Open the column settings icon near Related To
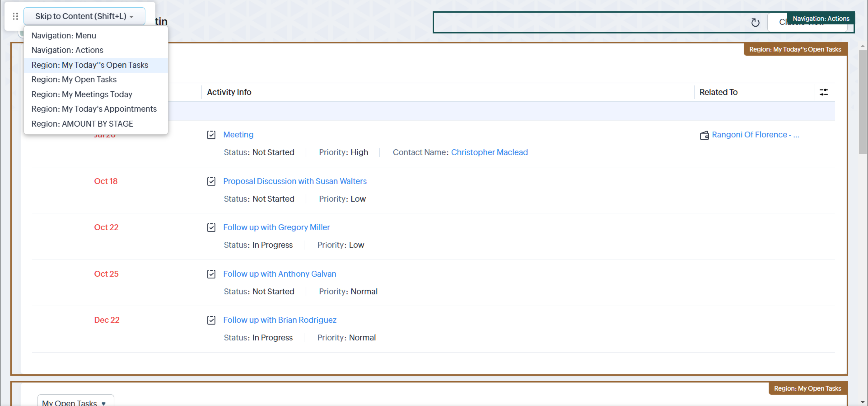The image size is (868, 406). [824, 92]
